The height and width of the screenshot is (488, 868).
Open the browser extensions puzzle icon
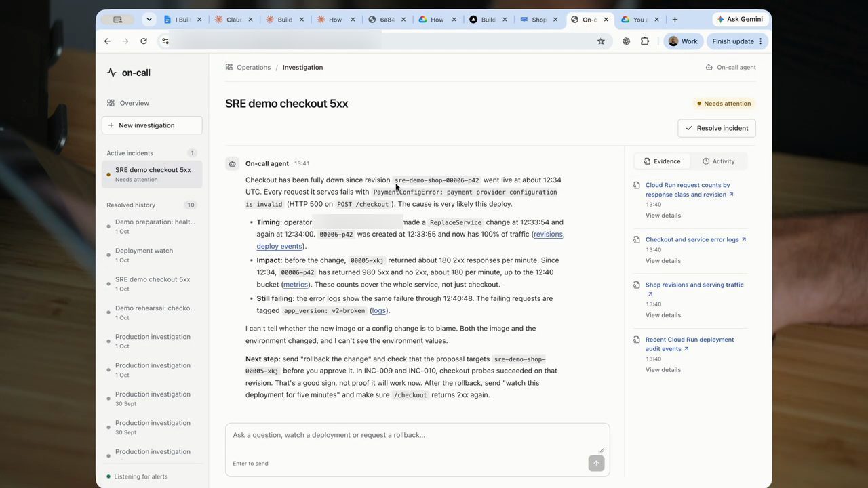coord(645,41)
